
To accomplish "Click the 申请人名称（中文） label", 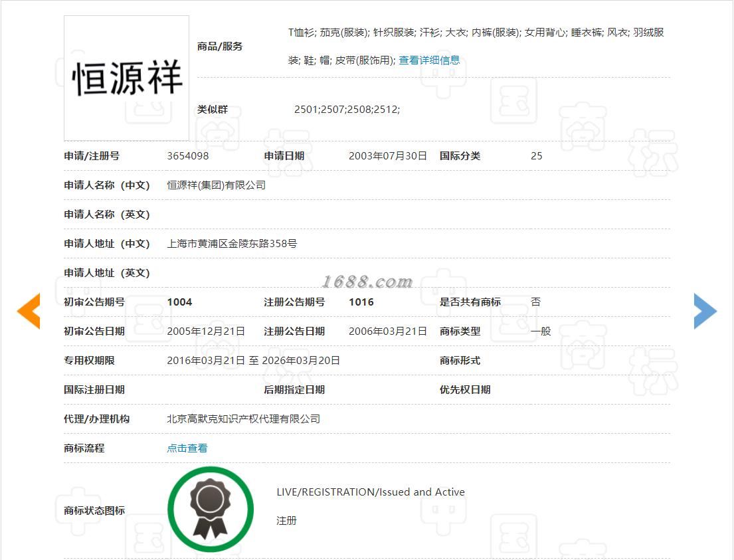I will [x=107, y=185].
